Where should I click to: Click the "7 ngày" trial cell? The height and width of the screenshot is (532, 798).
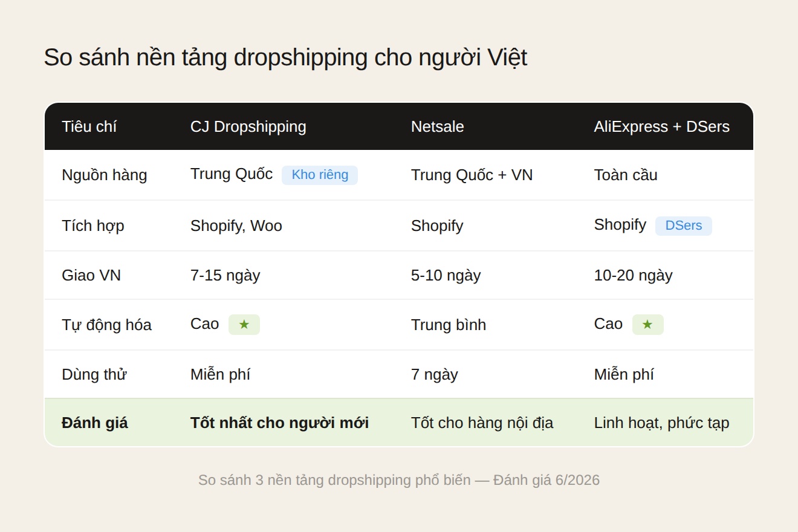[435, 374]
